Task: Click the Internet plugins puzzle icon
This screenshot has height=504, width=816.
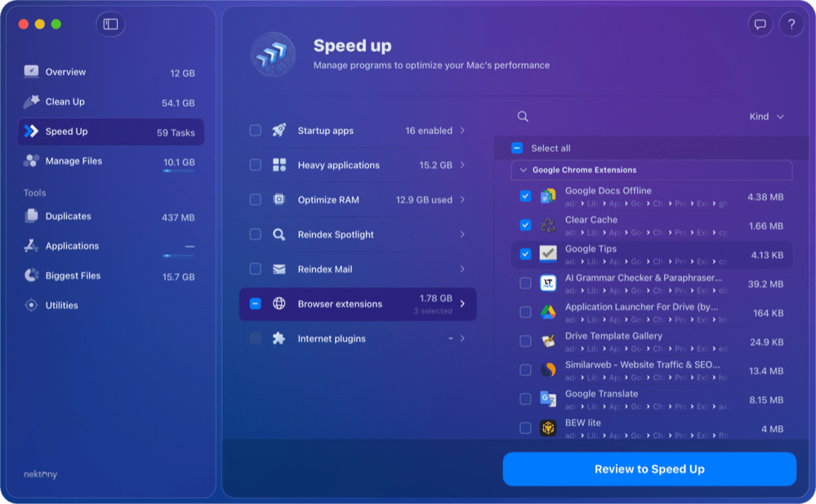Action: 279,338
